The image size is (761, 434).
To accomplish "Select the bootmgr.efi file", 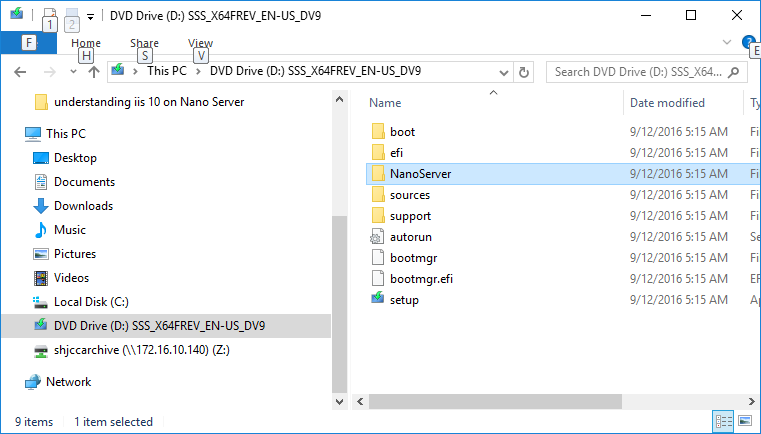I will tap(421, 279).
